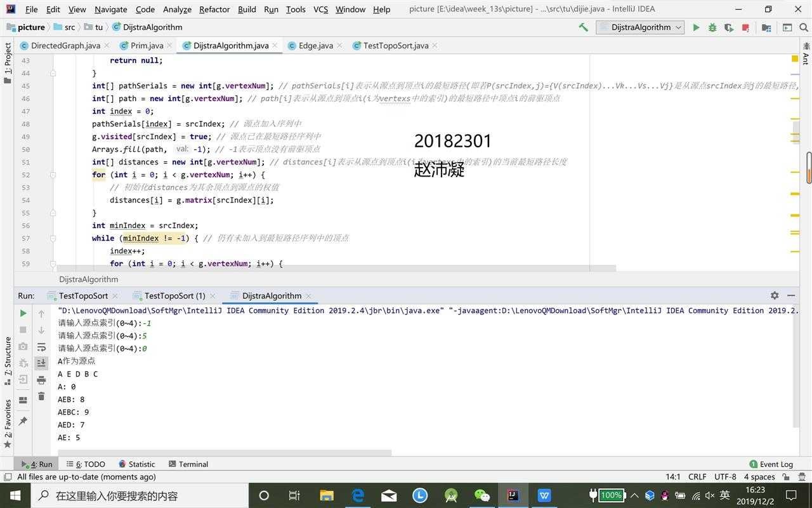
Task: Stop the running process in the main toolbar
Action: coord(745,27)
